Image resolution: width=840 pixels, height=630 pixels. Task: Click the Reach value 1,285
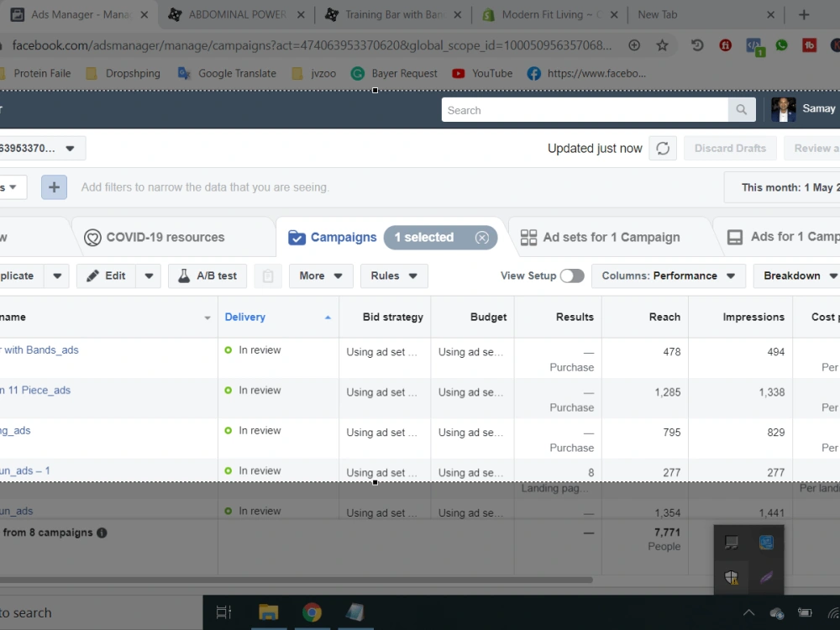[668, 392]
